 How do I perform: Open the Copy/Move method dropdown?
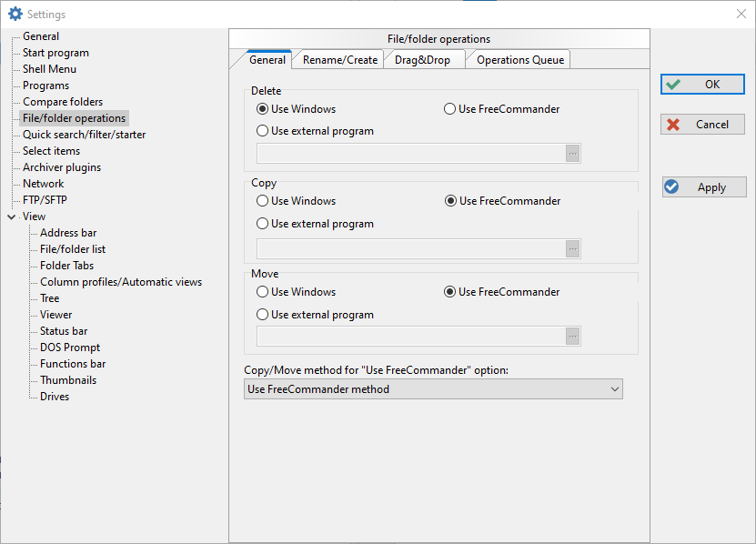(x=433, y=389)
